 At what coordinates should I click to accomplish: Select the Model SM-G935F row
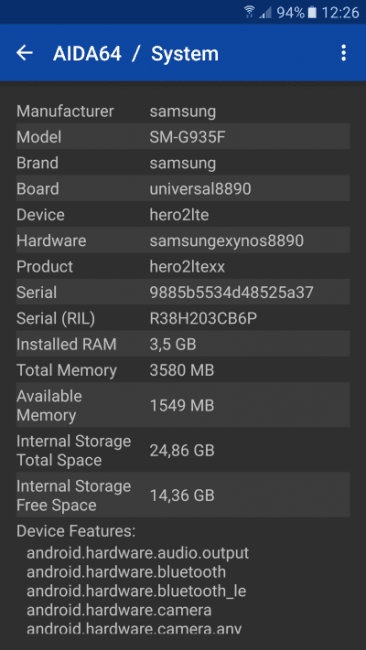183,137
